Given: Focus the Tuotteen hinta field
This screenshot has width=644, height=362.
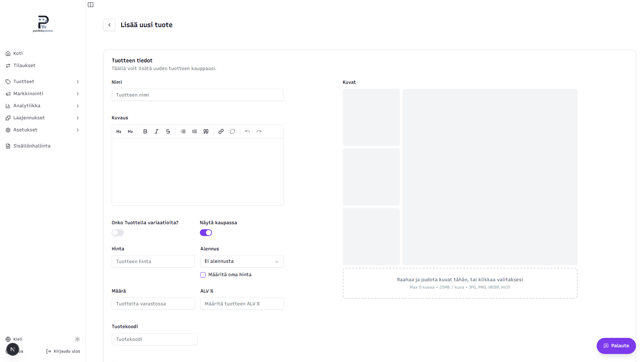Looking at the screenshot, I should pos(153,261).
